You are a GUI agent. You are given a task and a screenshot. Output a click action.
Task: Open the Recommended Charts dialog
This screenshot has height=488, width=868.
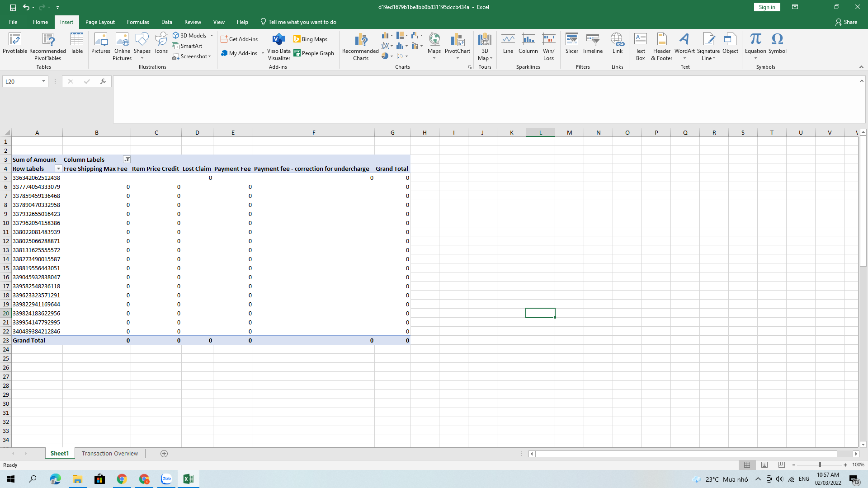360,47
